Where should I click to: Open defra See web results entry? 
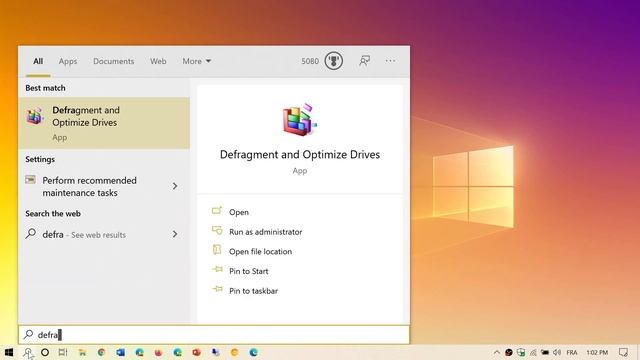(x=104, y=234)
